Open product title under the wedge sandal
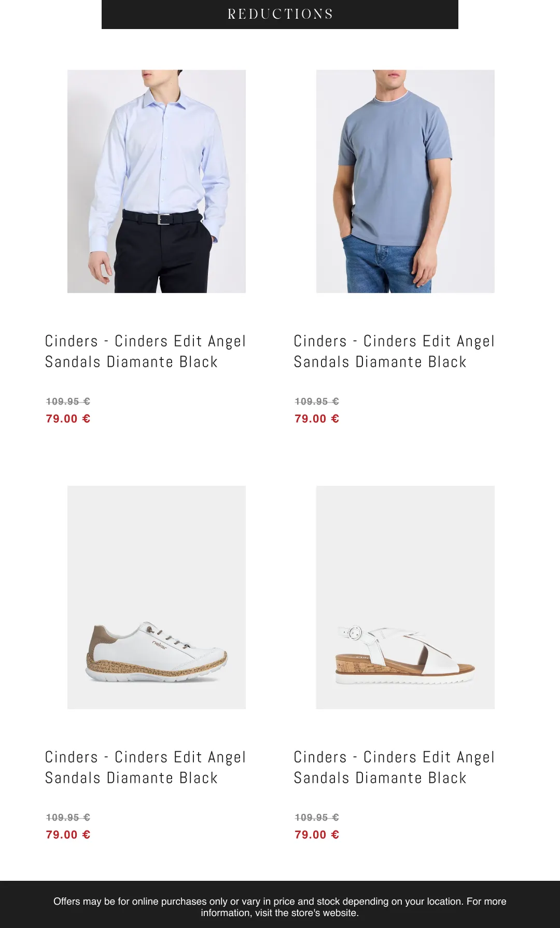The image size is (560, 928). point(394,767)
